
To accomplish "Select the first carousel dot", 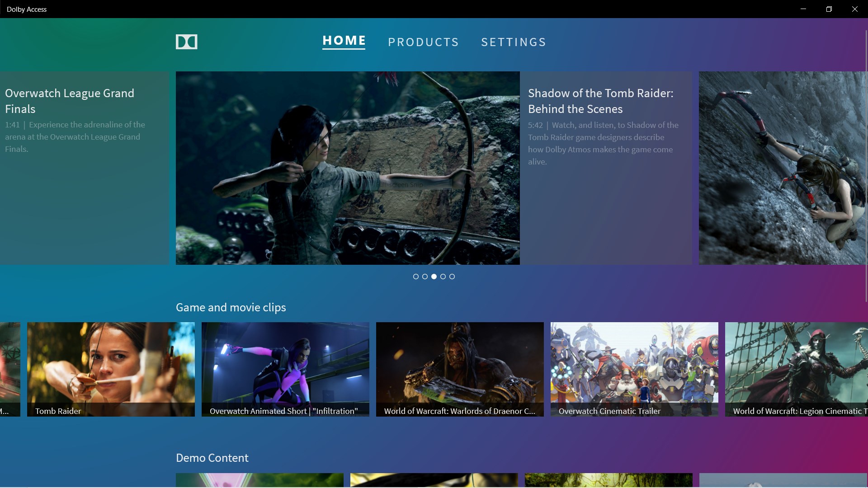I will tap(416, 277).
